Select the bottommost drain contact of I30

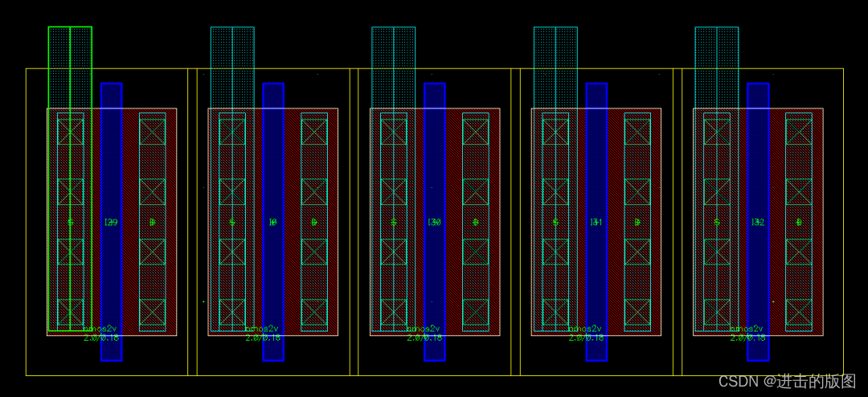pyautogui.click(x=476, y=312)
